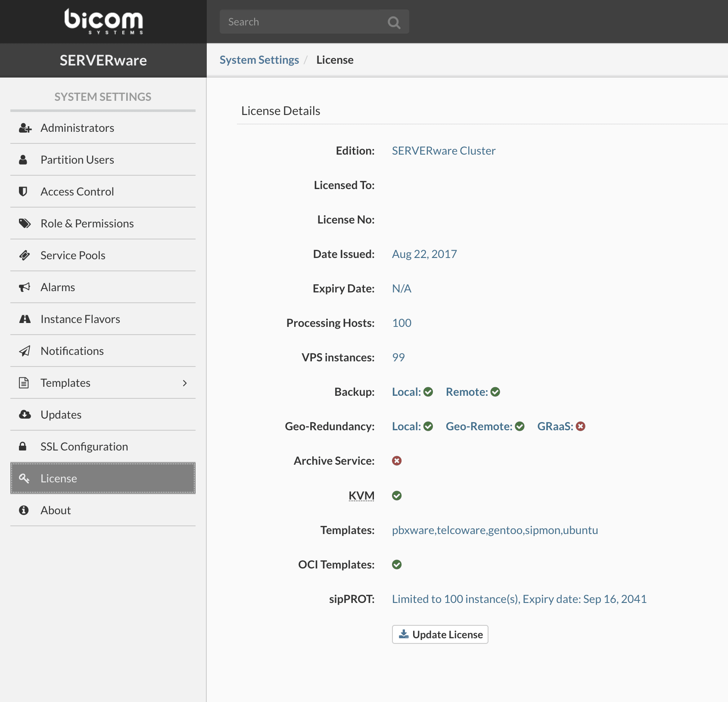Go to Partition Users
The height and width of the screenshot is (702, 728).
click(x=103, y=160)
